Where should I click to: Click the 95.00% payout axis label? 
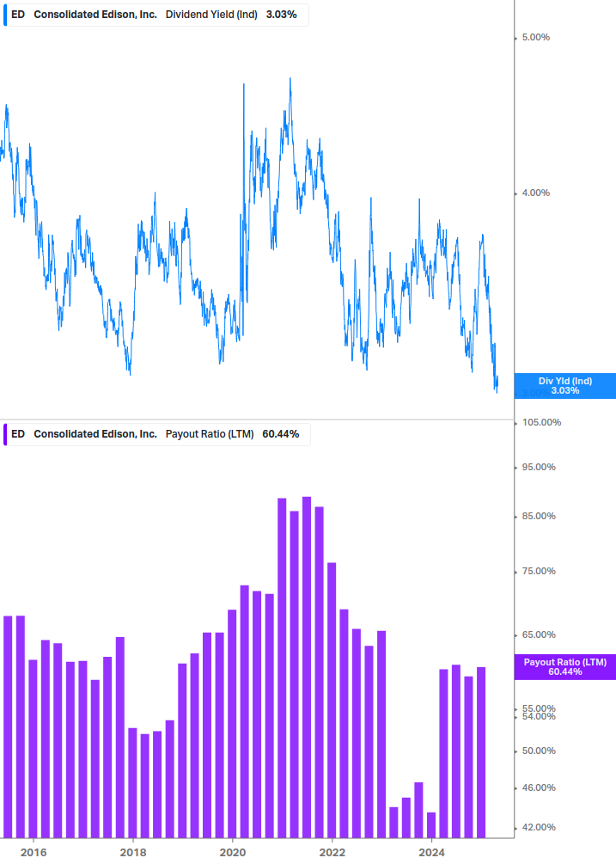539,468
